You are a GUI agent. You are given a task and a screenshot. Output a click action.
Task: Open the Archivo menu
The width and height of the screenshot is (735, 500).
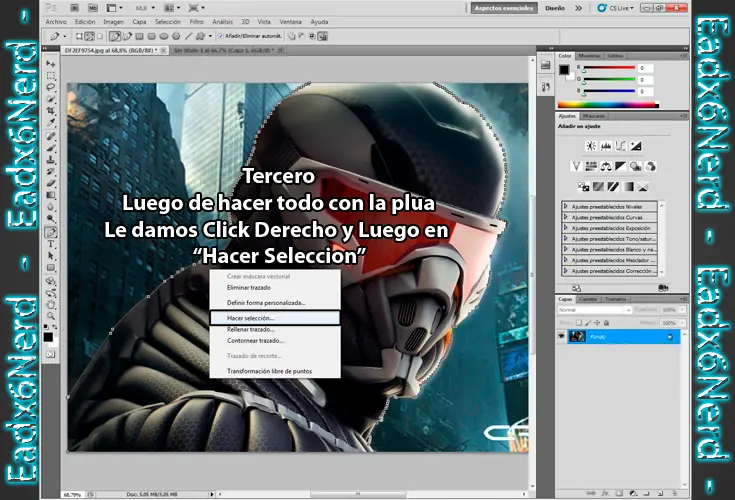(x=56, y=22)
